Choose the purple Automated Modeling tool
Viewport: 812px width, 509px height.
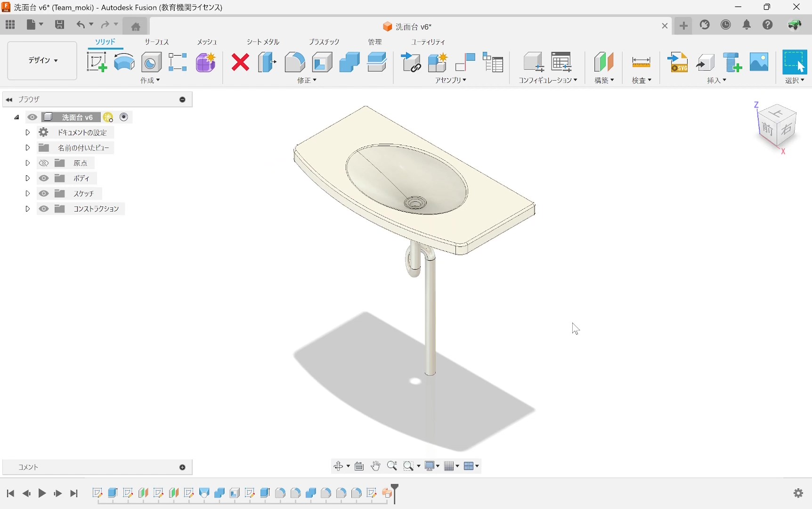pos(206,62)
